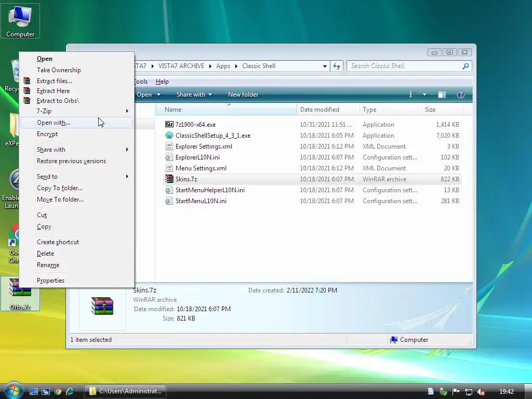Image resolution: width=532 pixels, height=399 pixels.
Task: Choose Move To folder... entry
Action: coord(76,199)
